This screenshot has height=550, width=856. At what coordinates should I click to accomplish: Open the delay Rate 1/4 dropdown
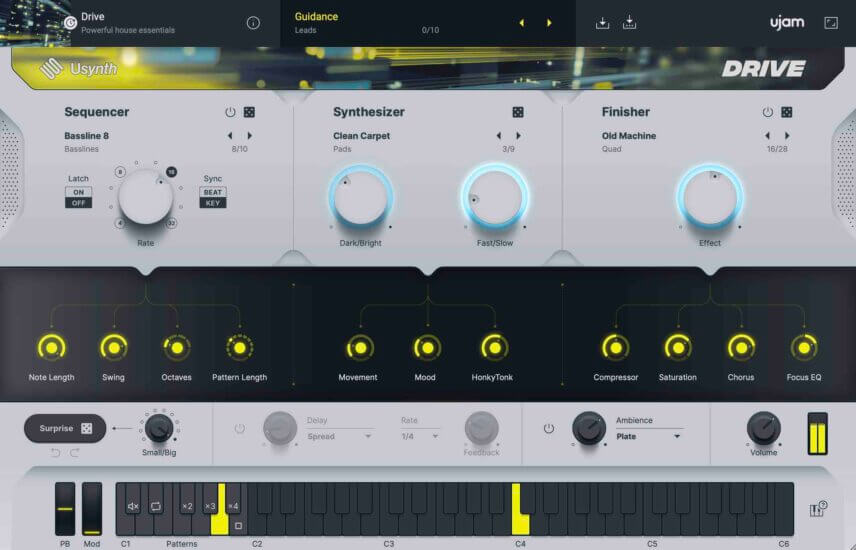420,436
